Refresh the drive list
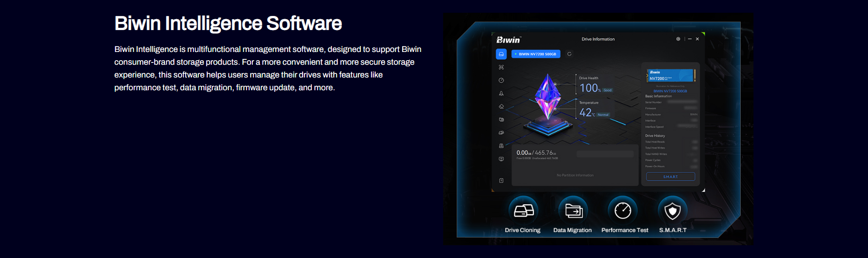Screen dimensions: 868x258 569,54
